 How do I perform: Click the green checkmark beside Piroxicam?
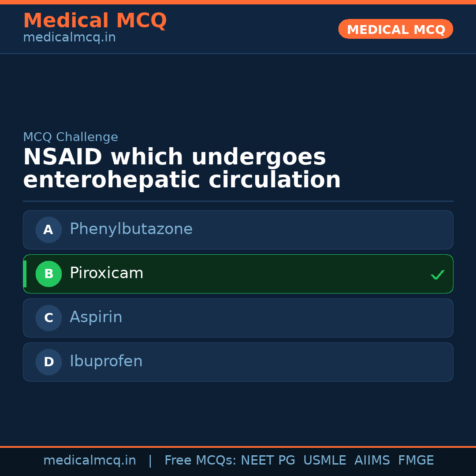pyautogui.click(x=437, y=275)
